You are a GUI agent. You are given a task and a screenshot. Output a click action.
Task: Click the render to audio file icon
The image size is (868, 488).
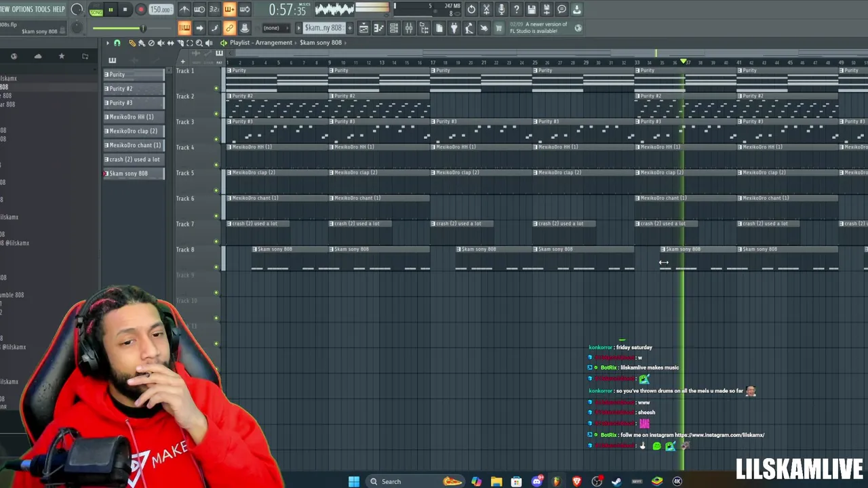click(546, 9)
